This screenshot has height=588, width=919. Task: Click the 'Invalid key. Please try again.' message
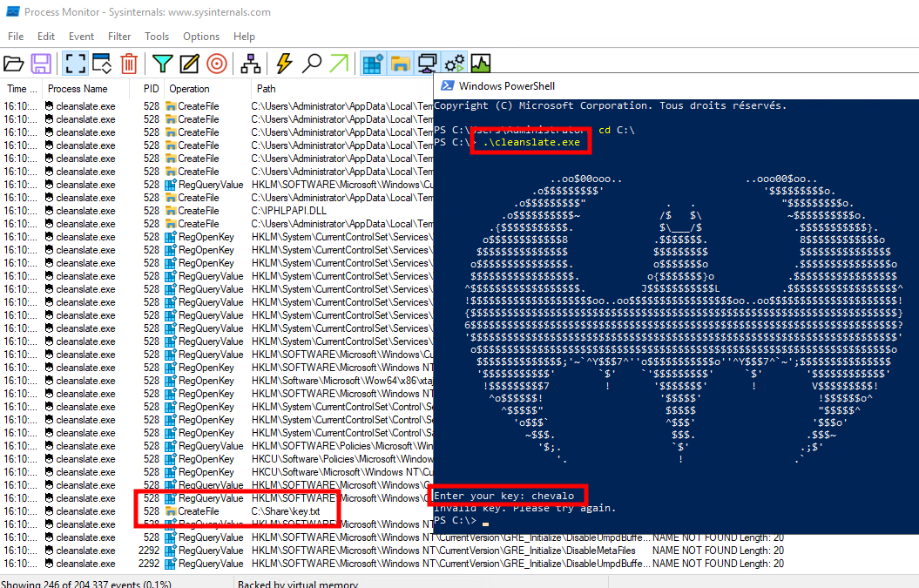[x=524, y=508]
